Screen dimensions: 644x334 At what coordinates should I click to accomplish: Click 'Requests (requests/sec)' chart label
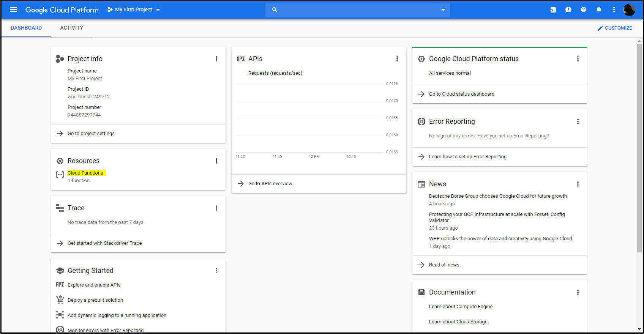275,73
